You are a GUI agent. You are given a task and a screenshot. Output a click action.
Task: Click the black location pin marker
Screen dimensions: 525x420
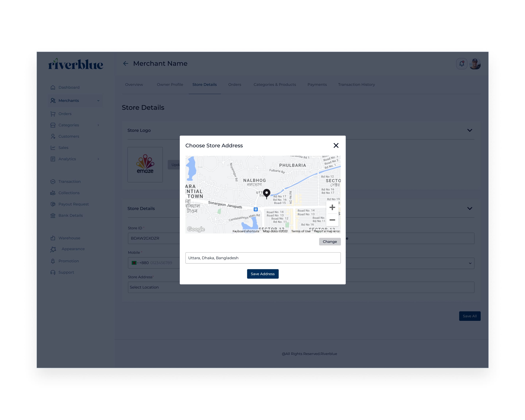coord(266,193)
